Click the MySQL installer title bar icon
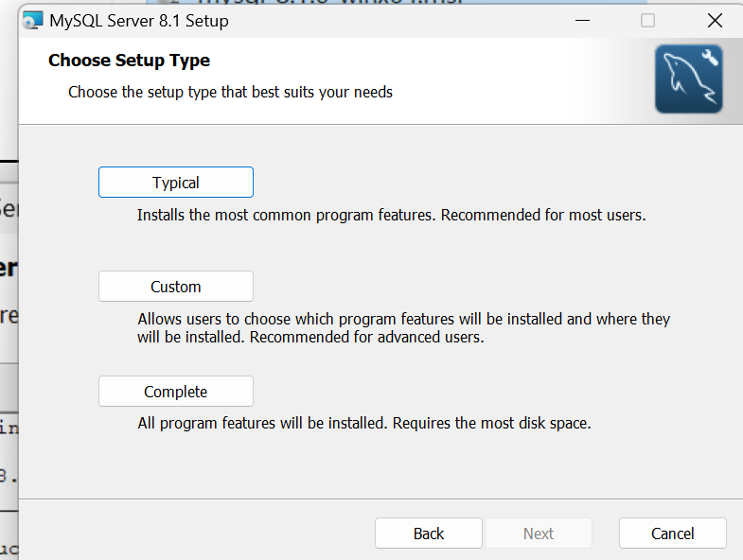The image size is (743, 560). point(33,21)
